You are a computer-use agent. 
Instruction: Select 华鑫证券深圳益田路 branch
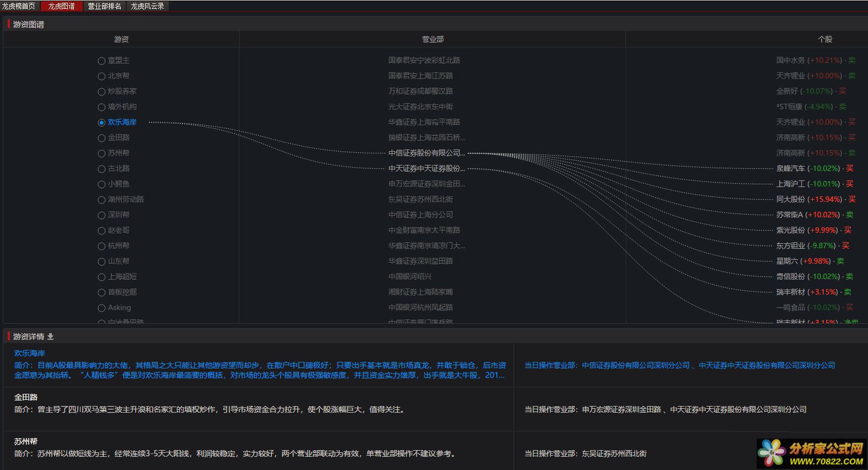pos(420,261)
